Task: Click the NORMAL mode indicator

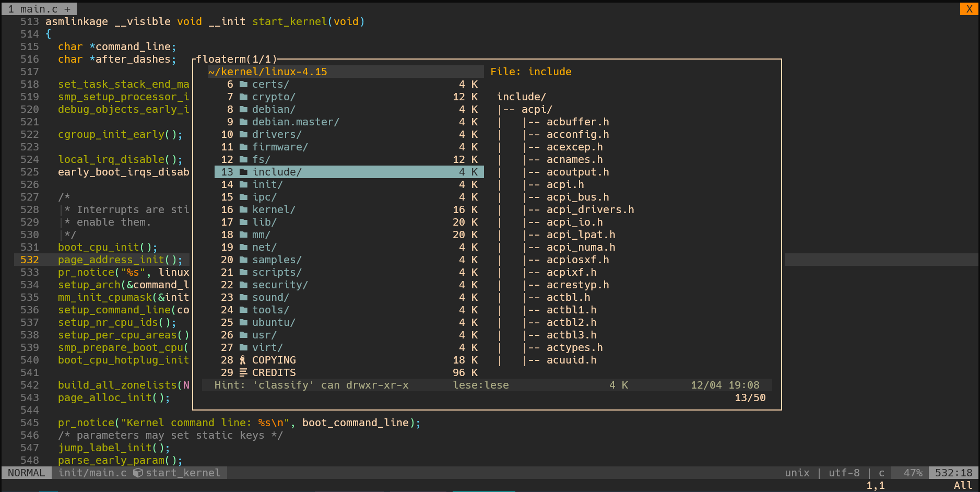Action: click(x=27, y=473)
